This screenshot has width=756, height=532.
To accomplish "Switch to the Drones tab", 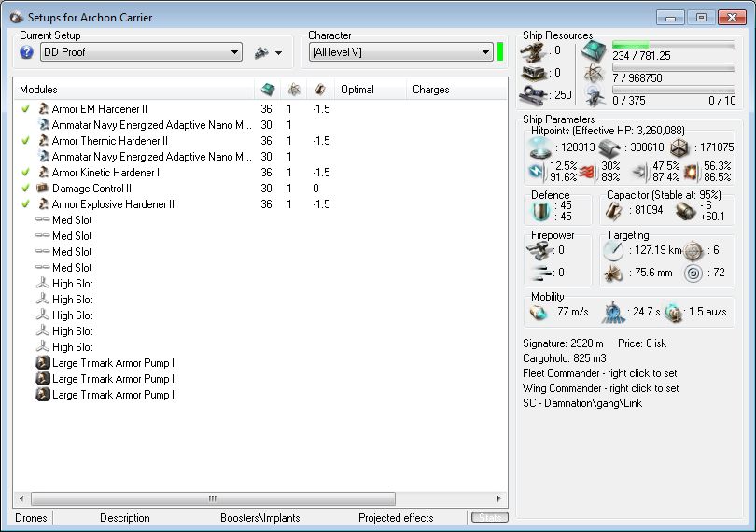I will pos(32,518).
